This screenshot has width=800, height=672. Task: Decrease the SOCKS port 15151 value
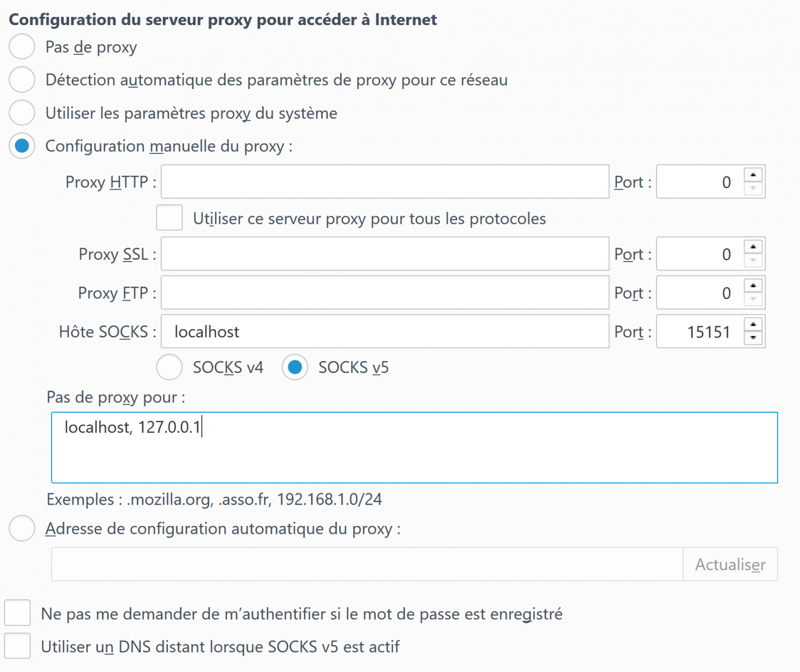click(754, 338)
